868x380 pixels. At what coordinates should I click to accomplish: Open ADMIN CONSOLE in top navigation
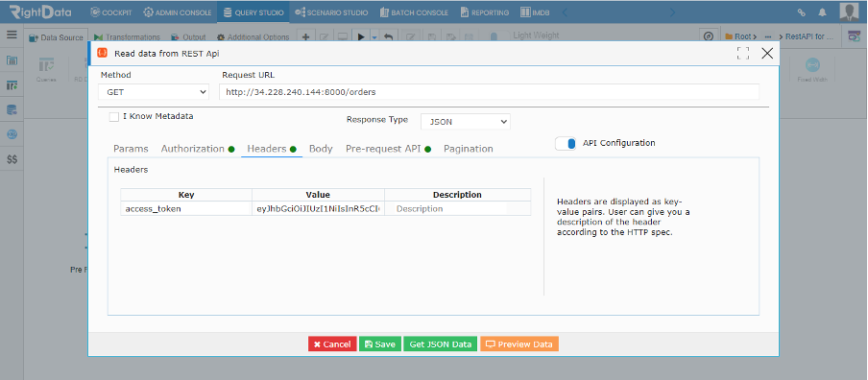tap(178, 12)
